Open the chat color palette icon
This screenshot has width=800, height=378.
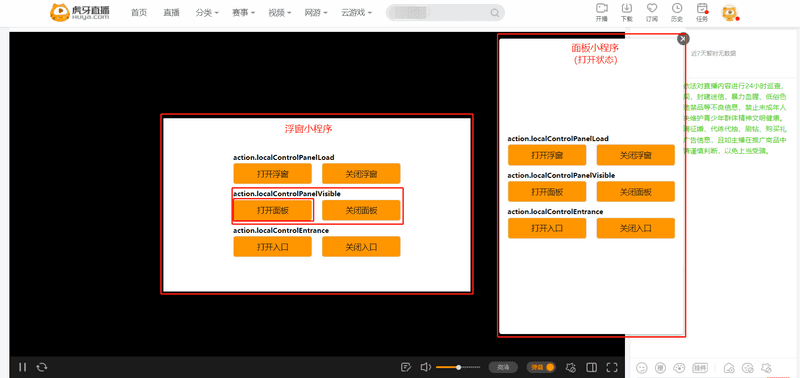[679, 367]
